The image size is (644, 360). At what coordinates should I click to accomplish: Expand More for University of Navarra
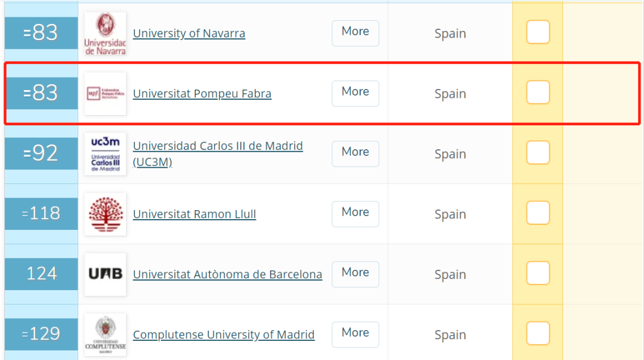(355, 33)
